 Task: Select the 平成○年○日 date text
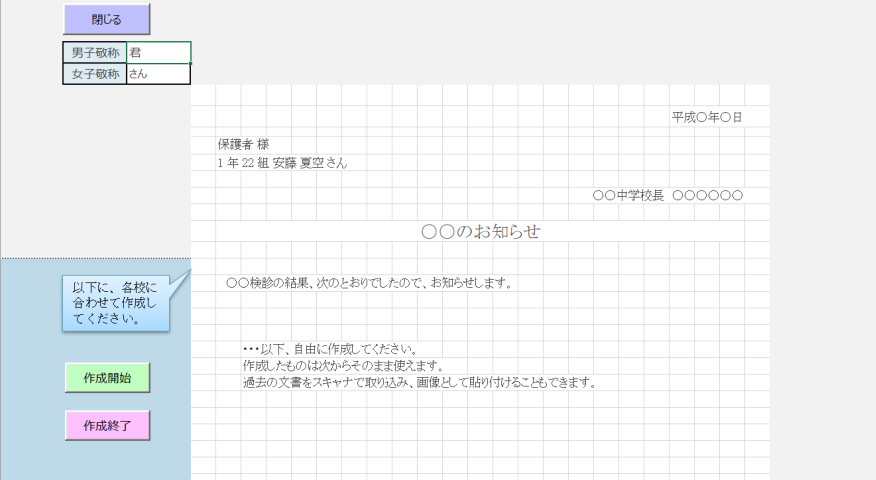point(706,118)
